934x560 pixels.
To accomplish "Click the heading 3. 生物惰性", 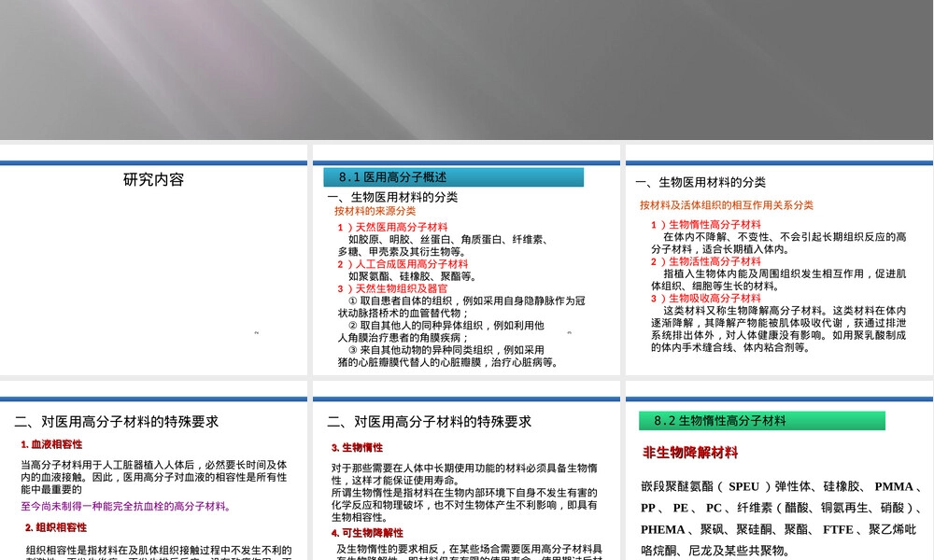I will (358, 448).
